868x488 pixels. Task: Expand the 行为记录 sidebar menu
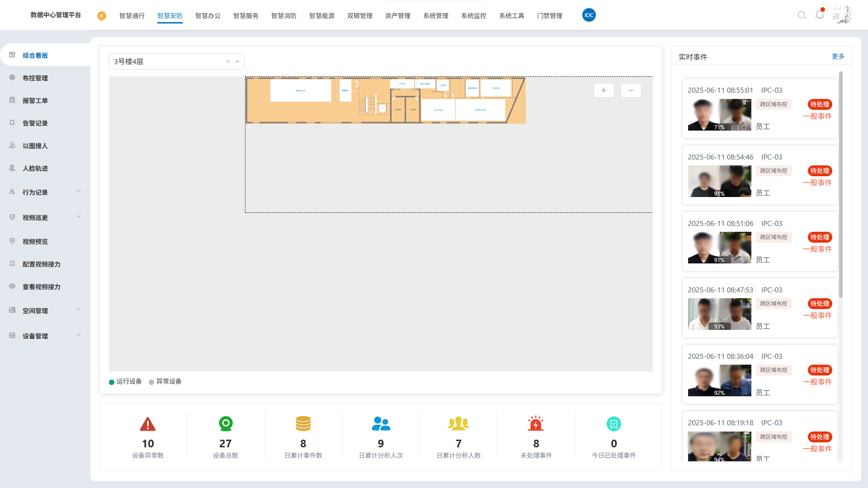point(79,192)
